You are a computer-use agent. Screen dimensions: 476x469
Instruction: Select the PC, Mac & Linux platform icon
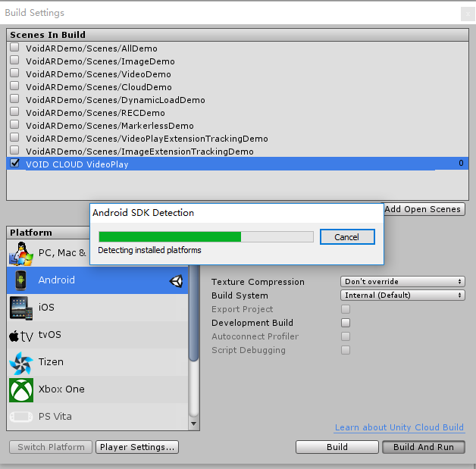pos(20,253)
